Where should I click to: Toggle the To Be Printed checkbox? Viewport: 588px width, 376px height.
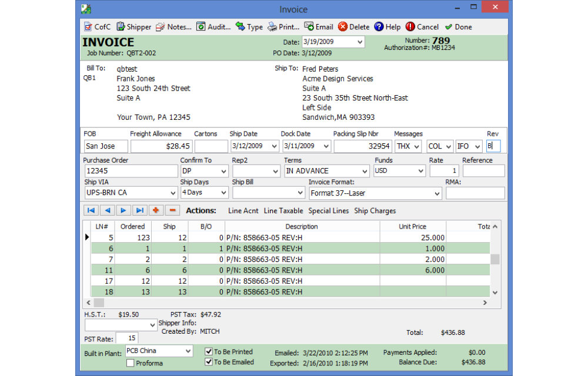point(209,352)
